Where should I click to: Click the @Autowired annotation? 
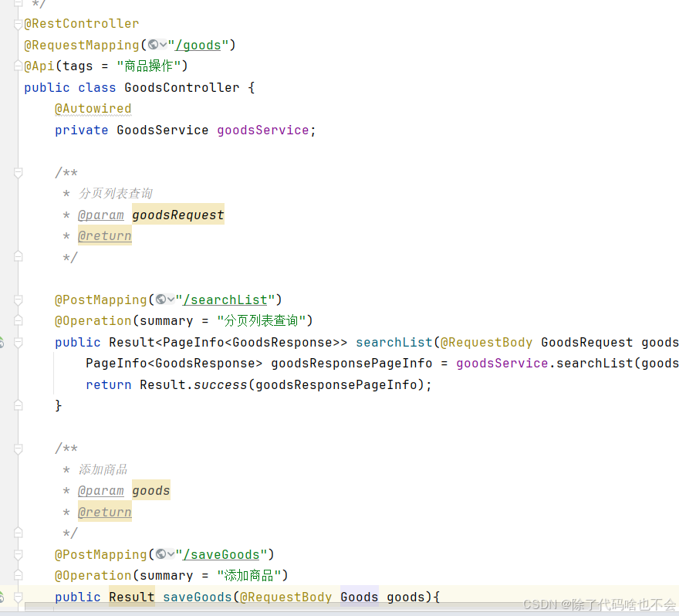(x=93, y=108)
